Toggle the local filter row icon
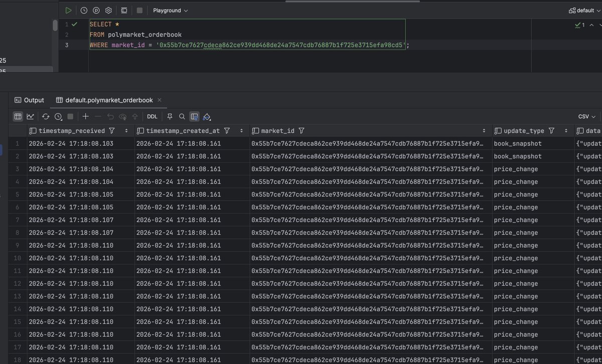602x364 pixels. tap(195, 116)
